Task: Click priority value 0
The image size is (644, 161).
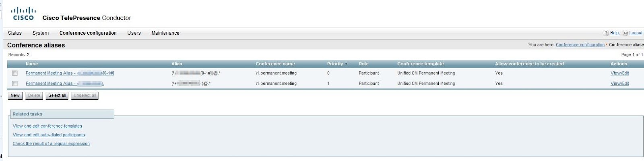Action: click(328, 73)
